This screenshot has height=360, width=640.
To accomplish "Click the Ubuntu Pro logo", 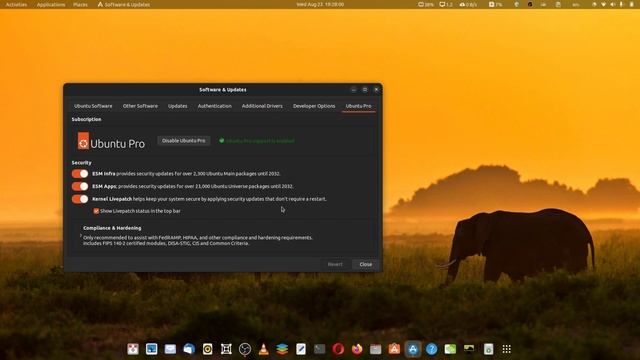I will click(111, 141).
